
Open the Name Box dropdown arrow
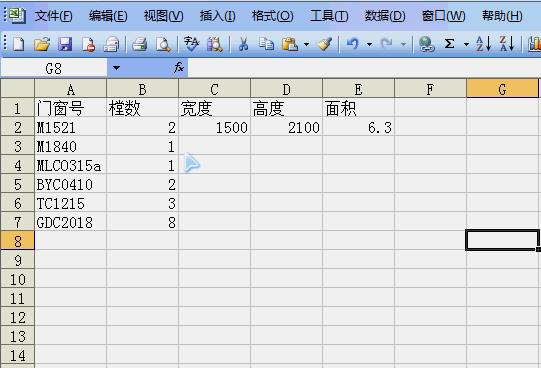(x=116, y=68)
